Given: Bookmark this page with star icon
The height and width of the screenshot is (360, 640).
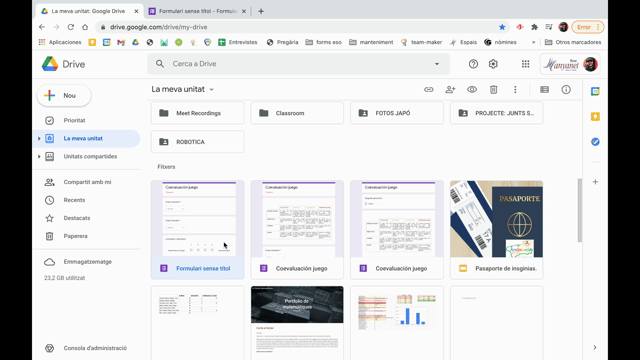Looking at the screenshot, I should click(502, 27).
